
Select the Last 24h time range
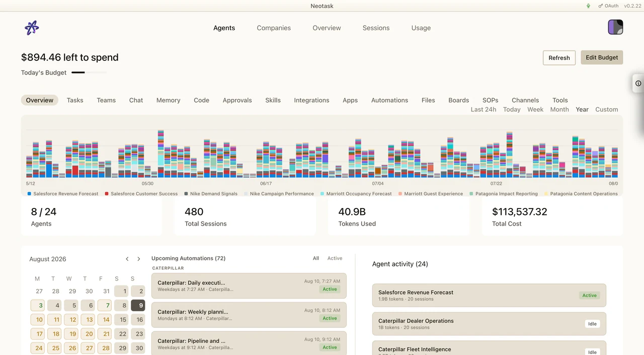point(484,109)
